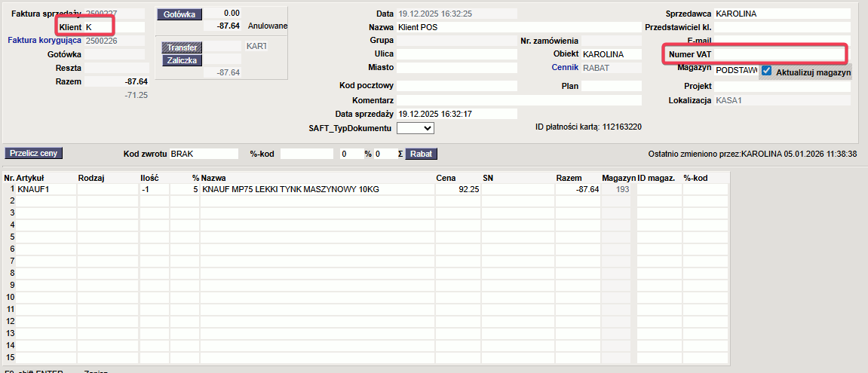The width and height of the screenshot is (868, 373).
Task: Focus the Numer VAT input field
Action: pos(781,54)
